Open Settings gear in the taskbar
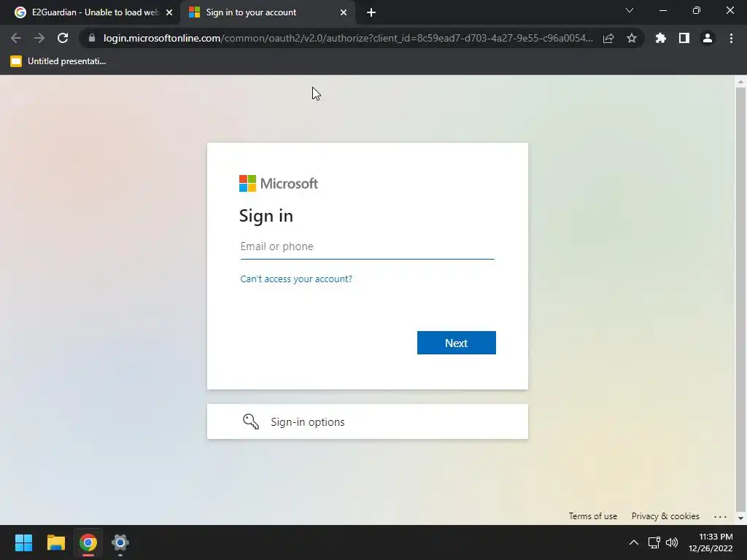The height and width of the screenshot is (560, 747). (120, 542)
